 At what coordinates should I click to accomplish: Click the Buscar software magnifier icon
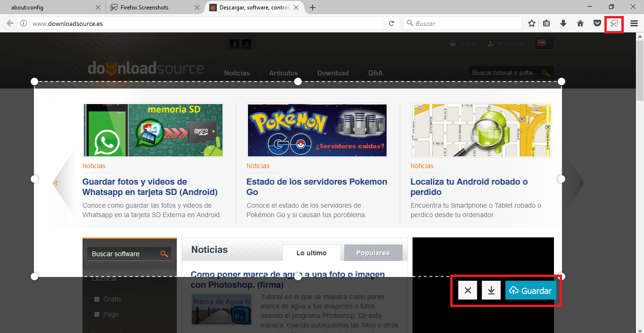pos(164,254)
